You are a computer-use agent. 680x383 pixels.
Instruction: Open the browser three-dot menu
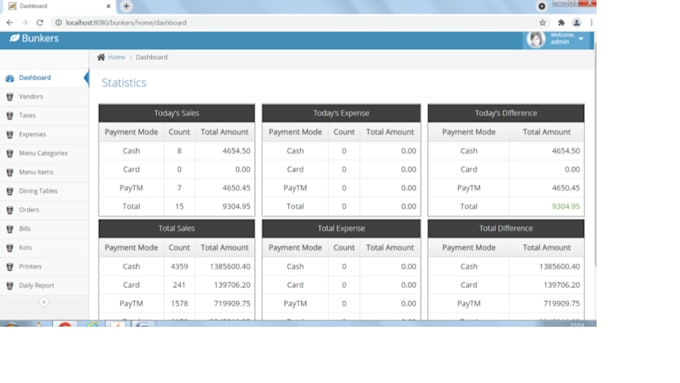[x=591, y=23]
